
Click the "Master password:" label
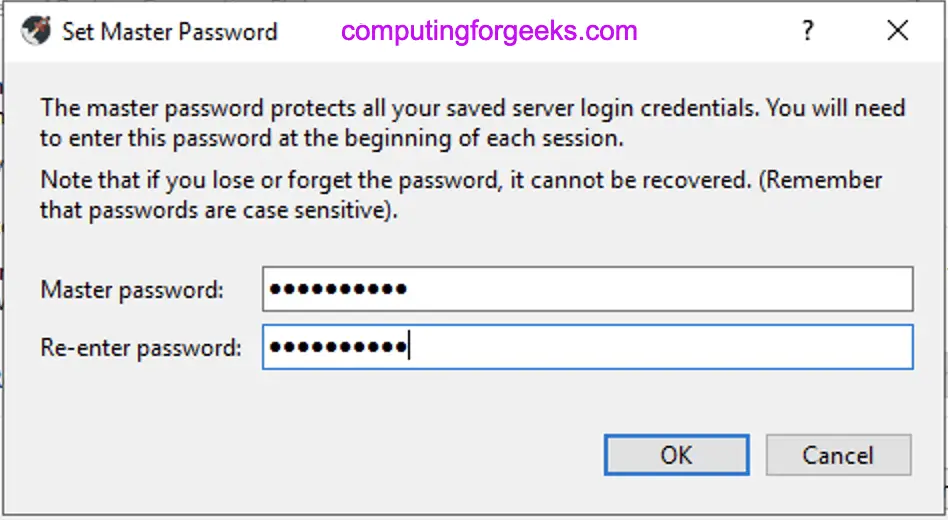132,290
